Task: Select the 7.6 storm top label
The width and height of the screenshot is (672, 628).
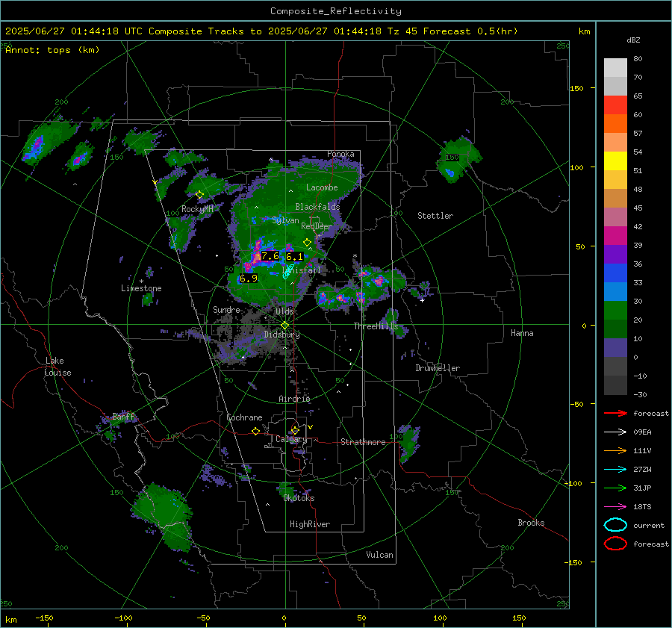Action: (270, 256)
